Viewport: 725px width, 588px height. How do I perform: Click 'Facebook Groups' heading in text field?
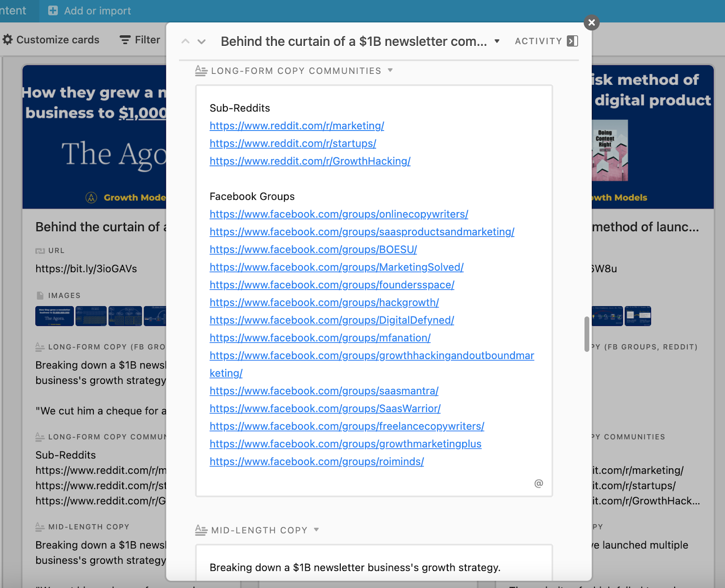tap(252, 196)
